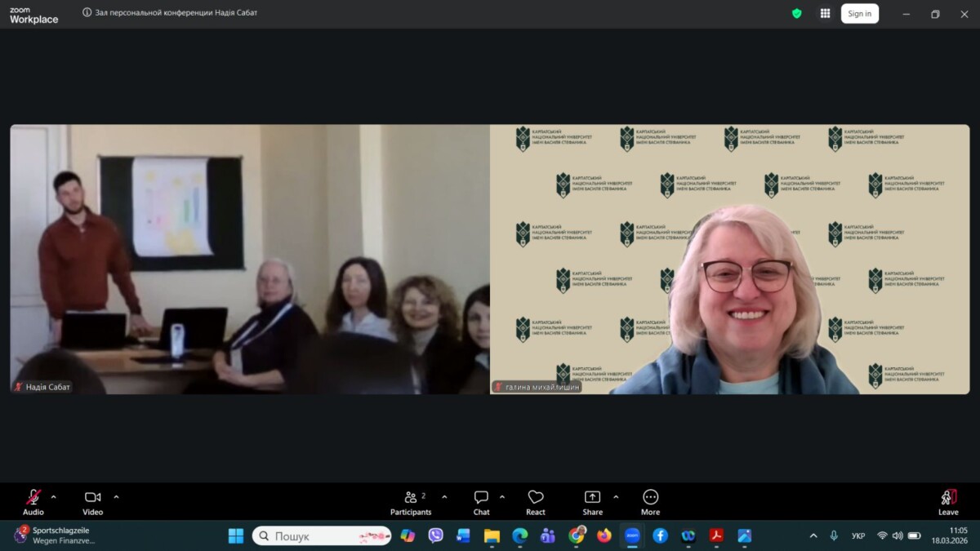The width and height of the screenshot is (980, 551).
Task: Expand the audio options arrow
Action: (x=54, y=497)
